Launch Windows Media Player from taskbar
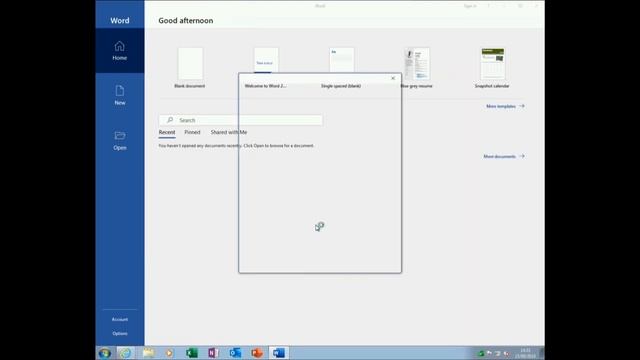The height and width of the screenshot is (360, 640). [x=169, y=353]
